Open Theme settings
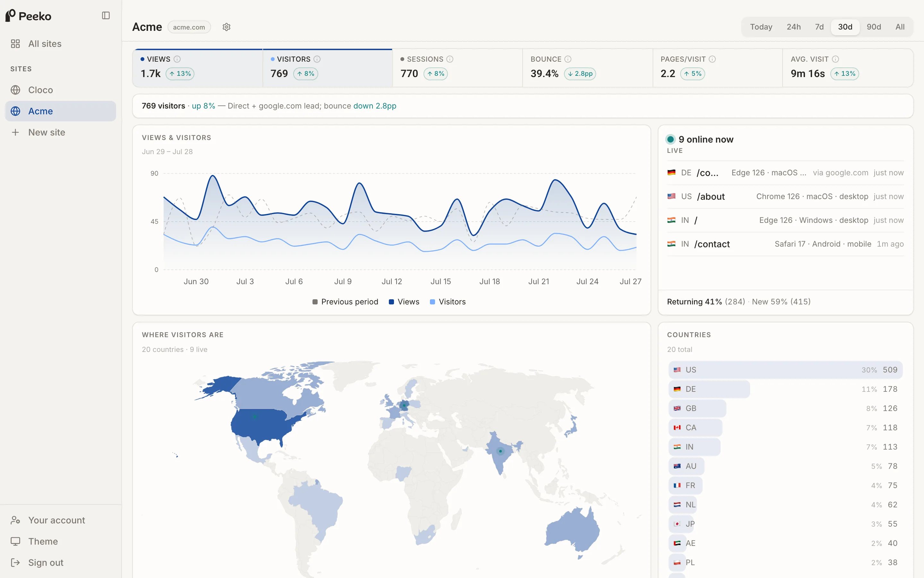This screenshot has height=578, width=924. point(60,541)
